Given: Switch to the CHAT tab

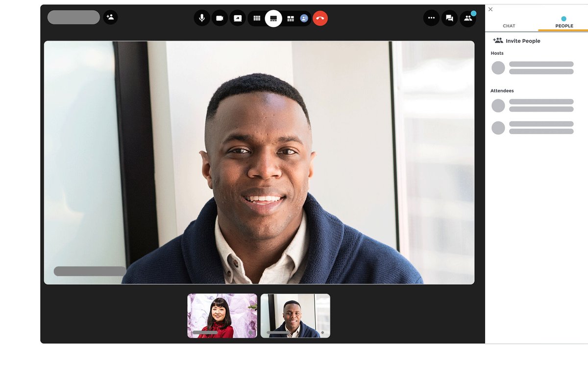Looking at the screenshot, I should coord(509,26).
